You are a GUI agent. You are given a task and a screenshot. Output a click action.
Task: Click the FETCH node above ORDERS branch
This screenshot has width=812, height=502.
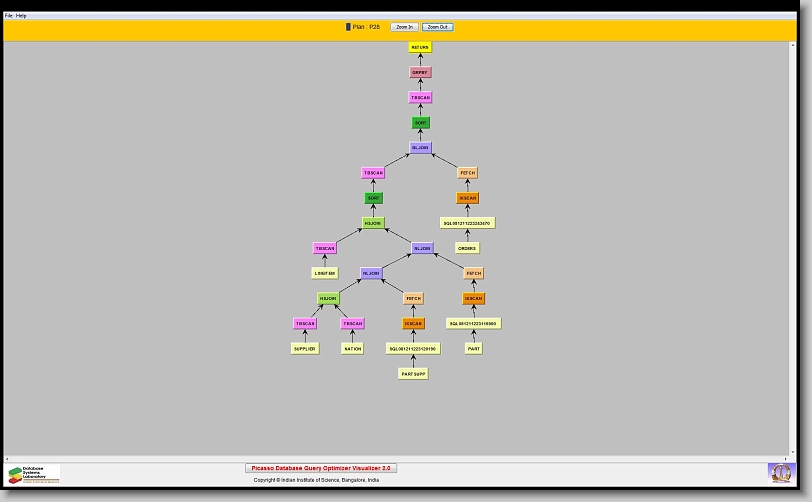(467, 173)
